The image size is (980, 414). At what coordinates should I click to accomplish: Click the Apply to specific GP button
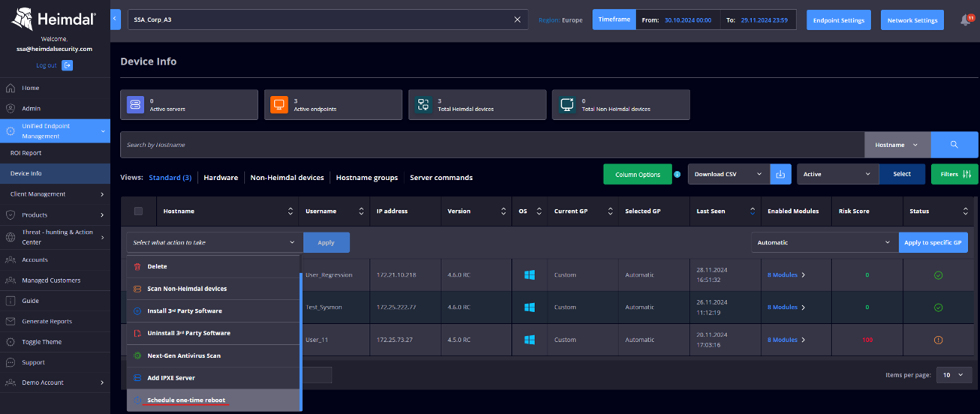pyautogui.click(x=933, y=242)
